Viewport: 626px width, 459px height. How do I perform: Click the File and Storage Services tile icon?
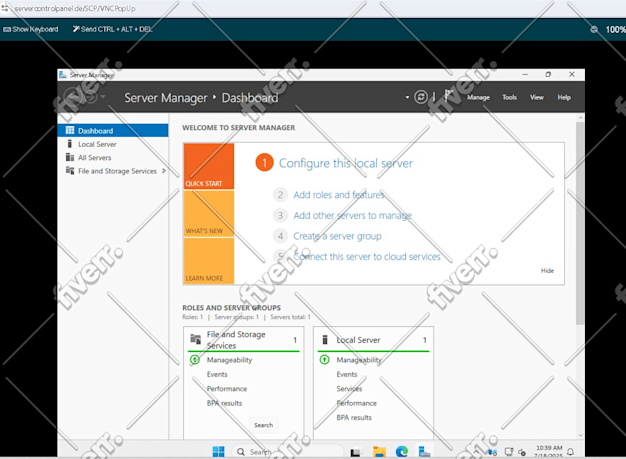pos(195,339)
